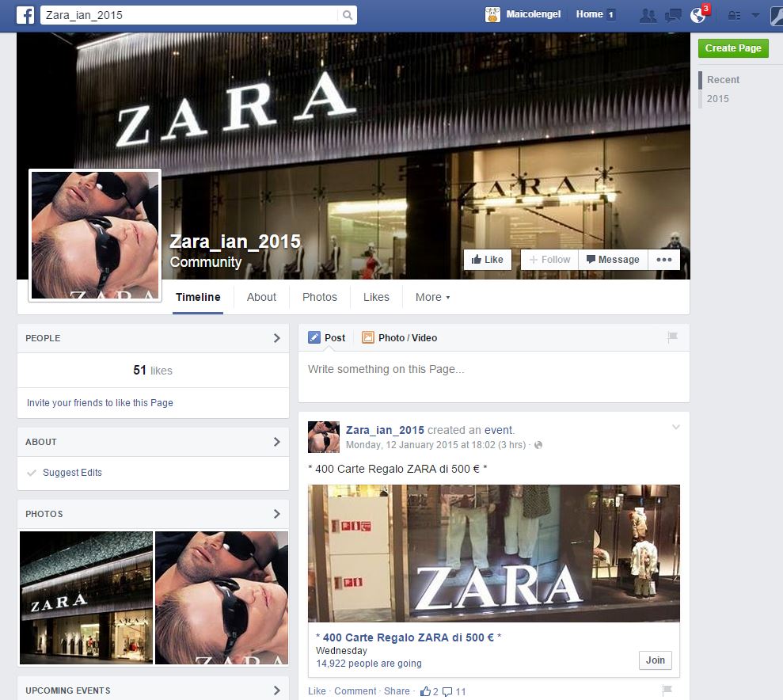Open the more options ellipsis button

[x=663, y=260]
